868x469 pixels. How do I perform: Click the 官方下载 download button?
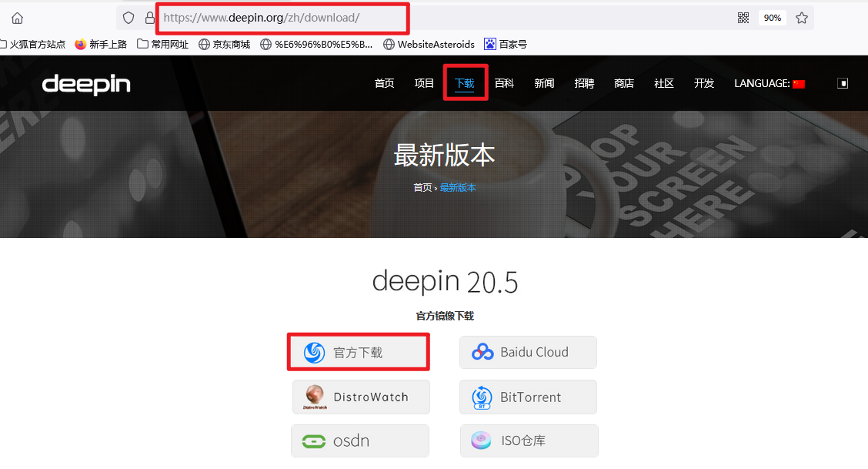pyautogui.click(x=360, y=352)
